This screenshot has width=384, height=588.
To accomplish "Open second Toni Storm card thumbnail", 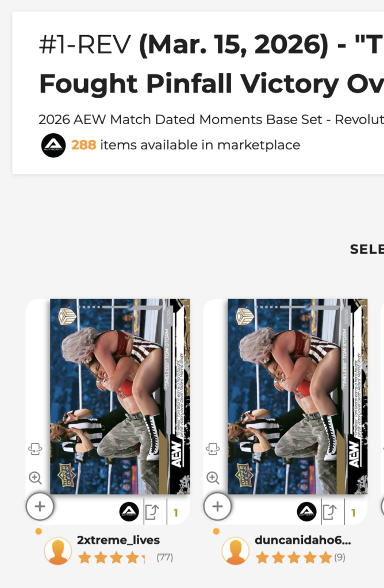I will [297, 396].
